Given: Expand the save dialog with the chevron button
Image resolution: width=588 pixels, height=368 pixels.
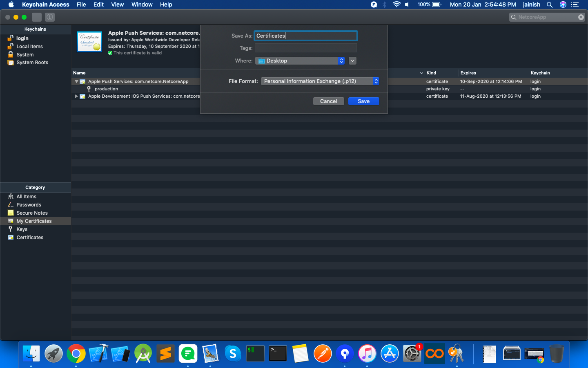Looking at the screenshot, I should tap(353, 61).
